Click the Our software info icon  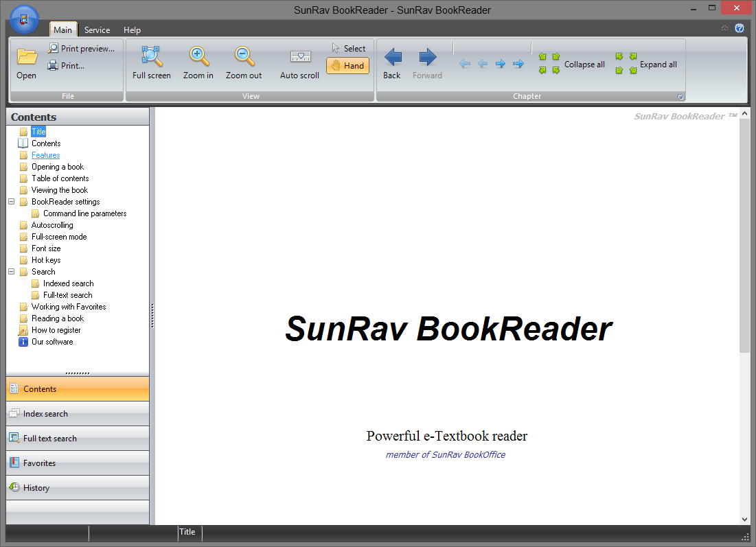pyautogui.click(x=23, y=342)
